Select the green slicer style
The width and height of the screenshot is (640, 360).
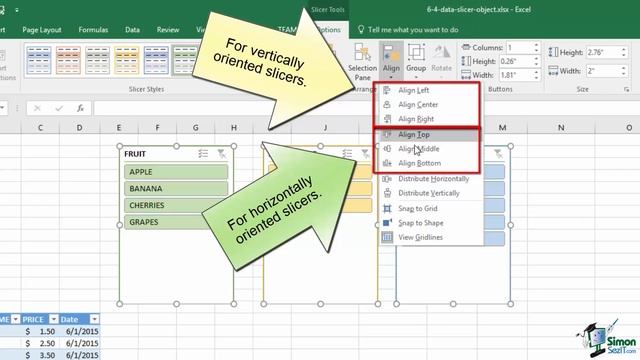185,60
